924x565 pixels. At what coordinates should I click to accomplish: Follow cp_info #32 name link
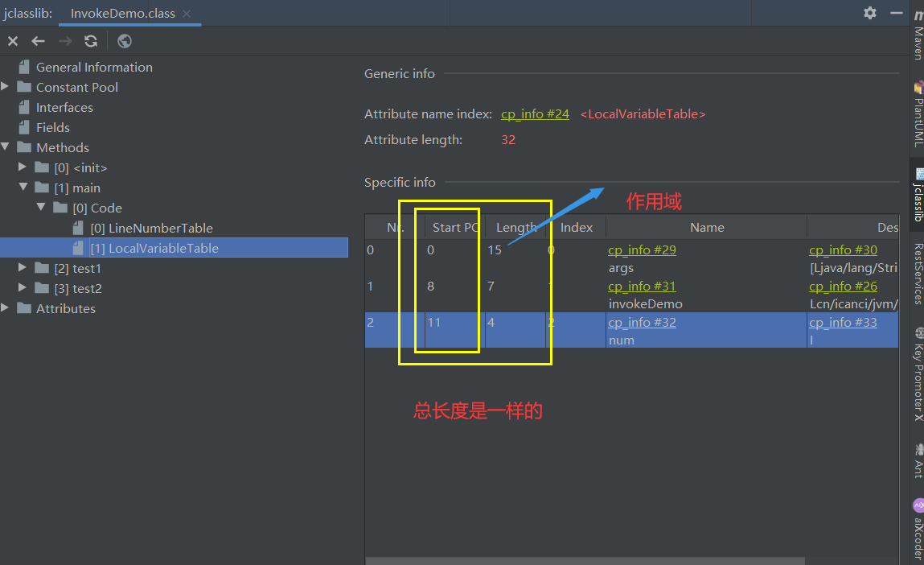(x=642, y=323)
